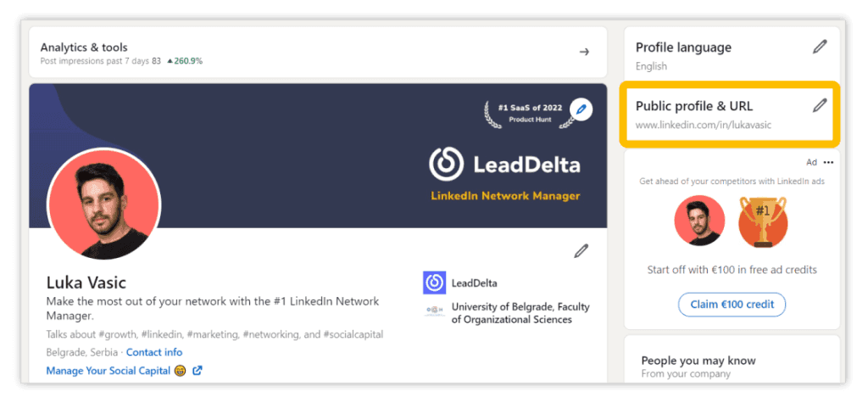Click the Luka Vasic profile photo
Image resolution: width=868 pixels, height=403 pixels.
tap(103, 204)
